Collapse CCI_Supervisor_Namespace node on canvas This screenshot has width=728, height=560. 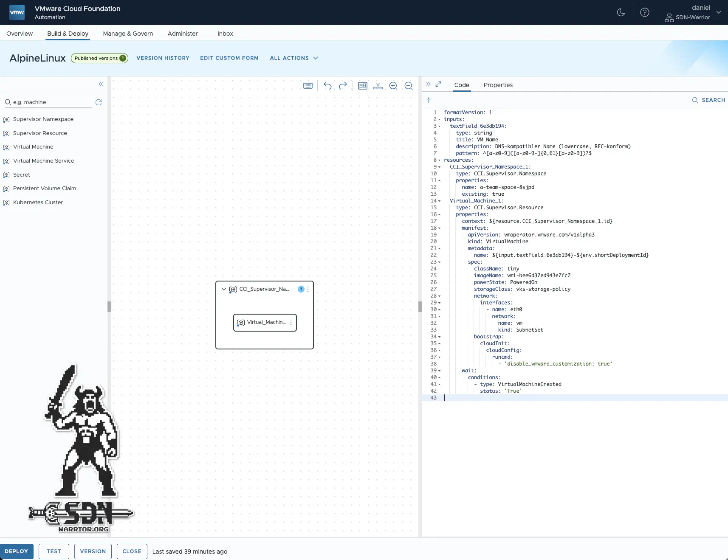click(x=224, y=289)
